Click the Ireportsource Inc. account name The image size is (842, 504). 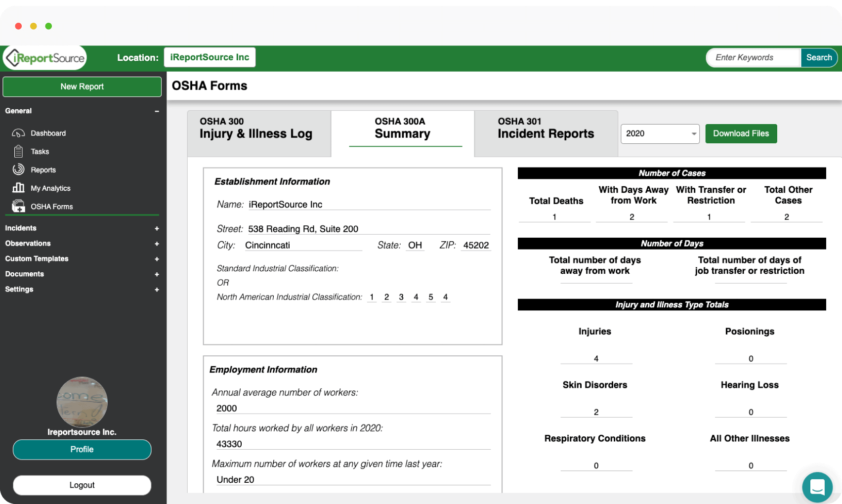pos(82,432)
